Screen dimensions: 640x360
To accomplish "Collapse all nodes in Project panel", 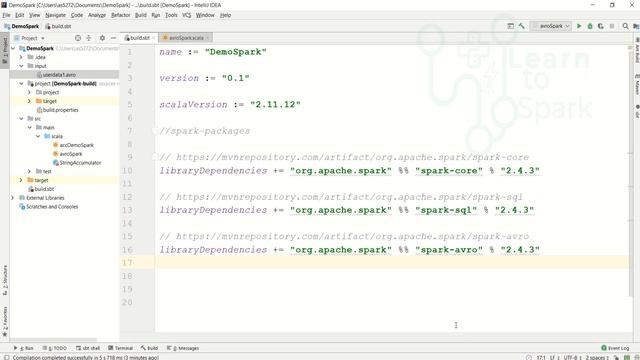I will pyautogui.click(x=89, y=38).
